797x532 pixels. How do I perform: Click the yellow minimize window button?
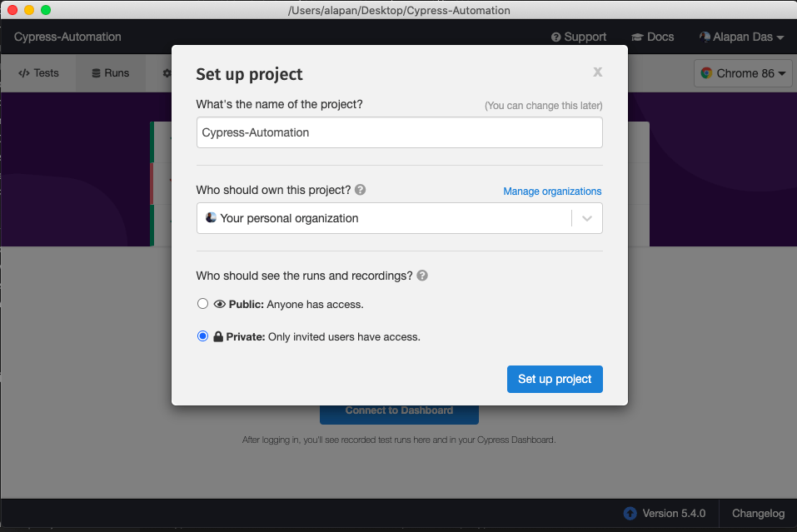(x=29, y=10)
